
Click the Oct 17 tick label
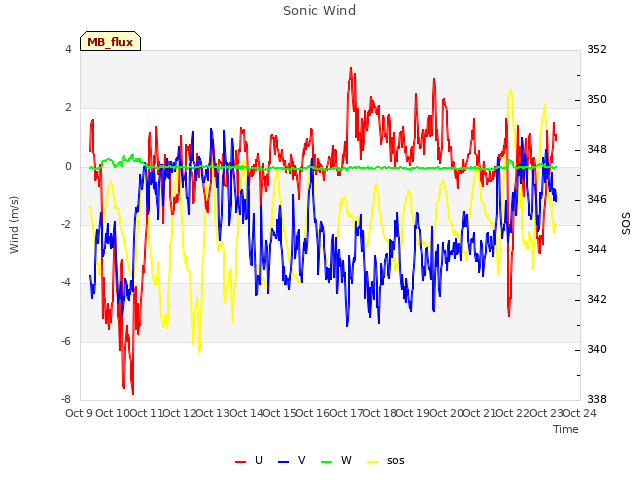[346, 413]
